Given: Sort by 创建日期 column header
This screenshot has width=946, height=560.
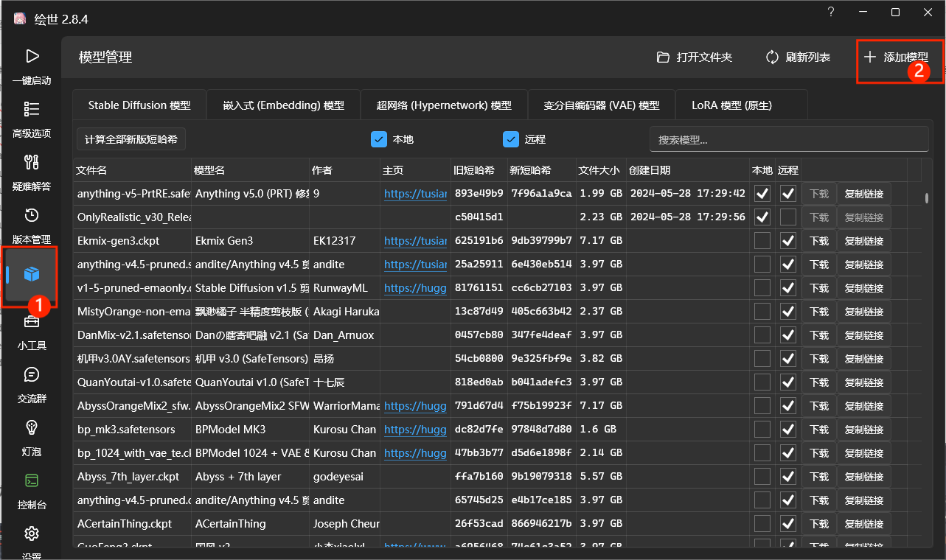Looking at the screenshot, I should 688,170.
